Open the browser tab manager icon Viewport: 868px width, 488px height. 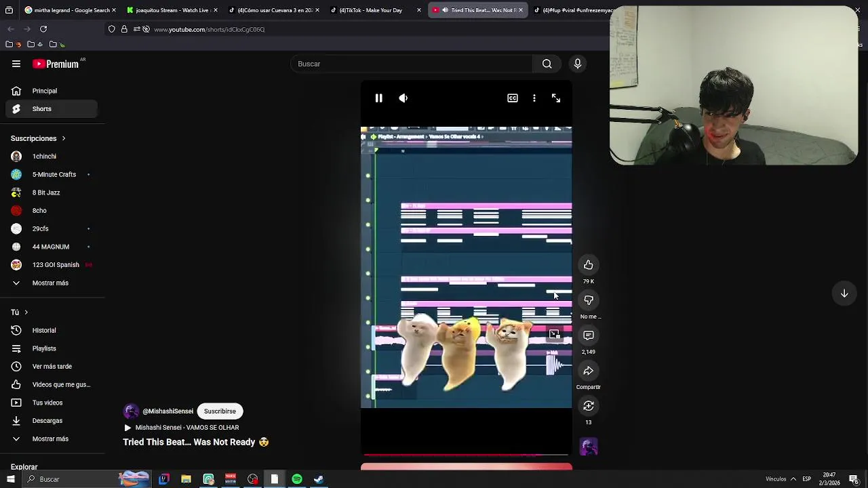[9, 10]
